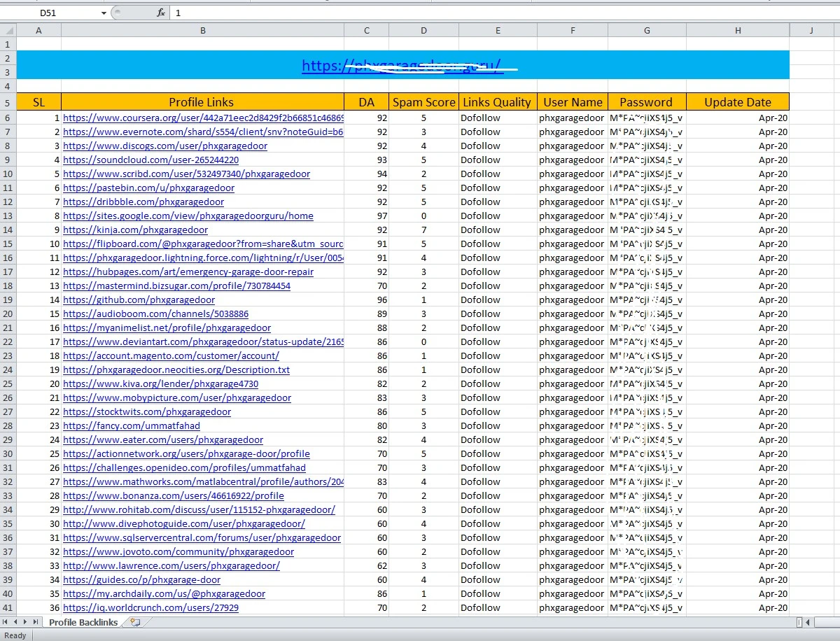Select column D header
Viewport: 840px width, 641px height.
423,30
